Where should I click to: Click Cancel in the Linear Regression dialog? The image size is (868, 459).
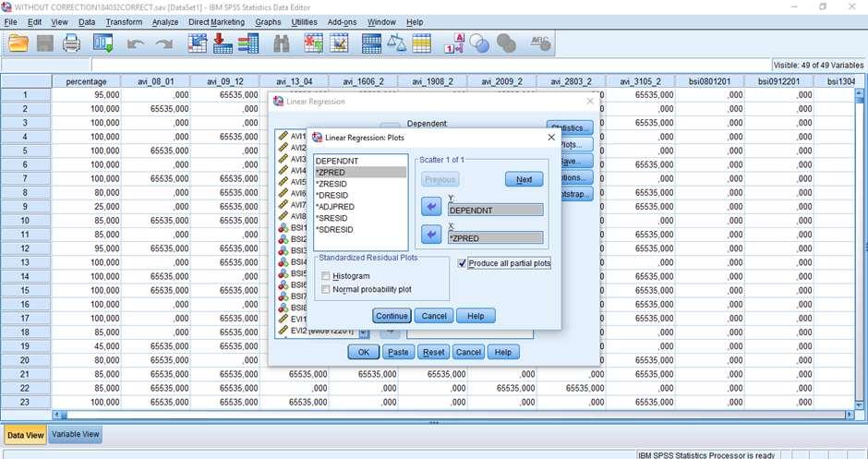click(468, 352)
